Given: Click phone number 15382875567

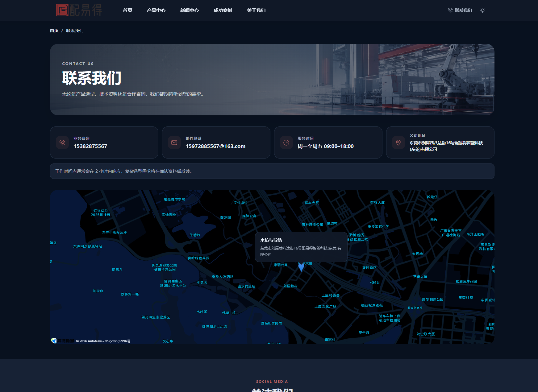Looking at the screenshot, I should pyautogui.click(x=90, y=146).
